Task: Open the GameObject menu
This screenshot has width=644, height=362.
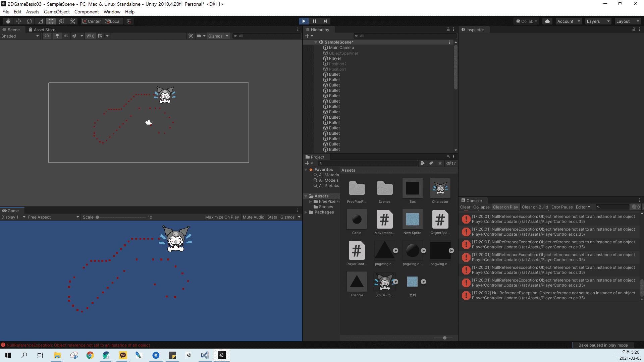Action: tap(57, 12)
